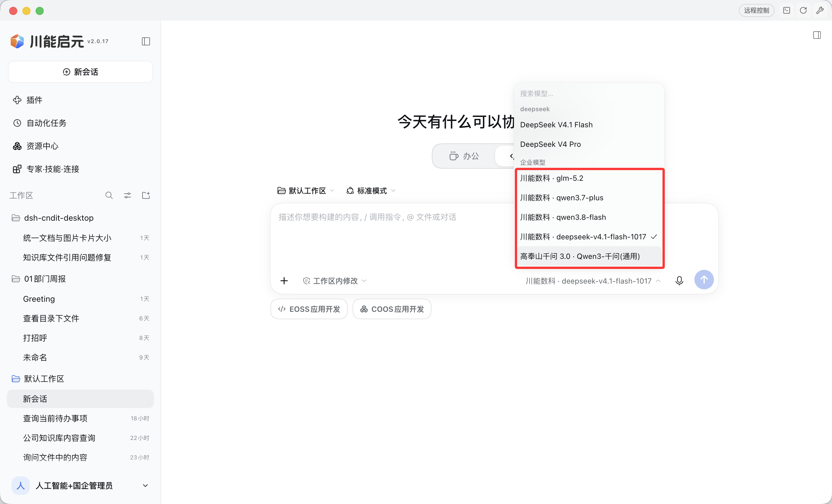Open conversation 统一文档与图片卡片大小
The image size is (832, 504).
click(x=80, y=238)
